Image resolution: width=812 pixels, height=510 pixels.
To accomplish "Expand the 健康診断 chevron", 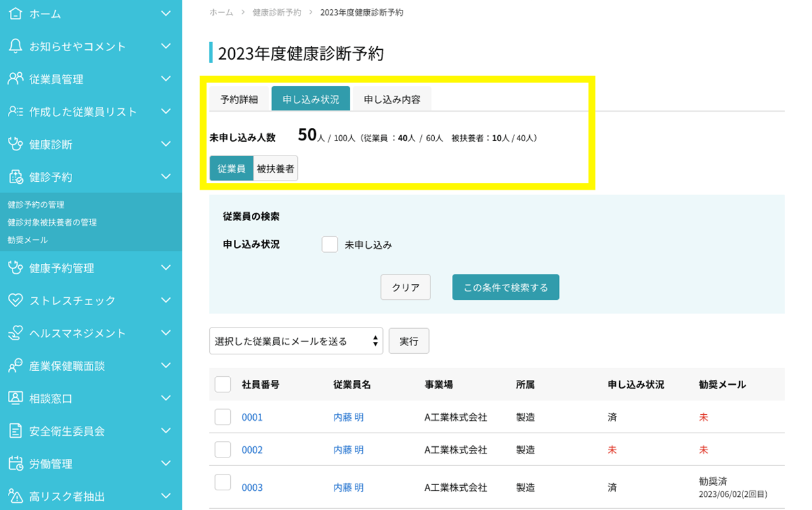I will [166, 144].
